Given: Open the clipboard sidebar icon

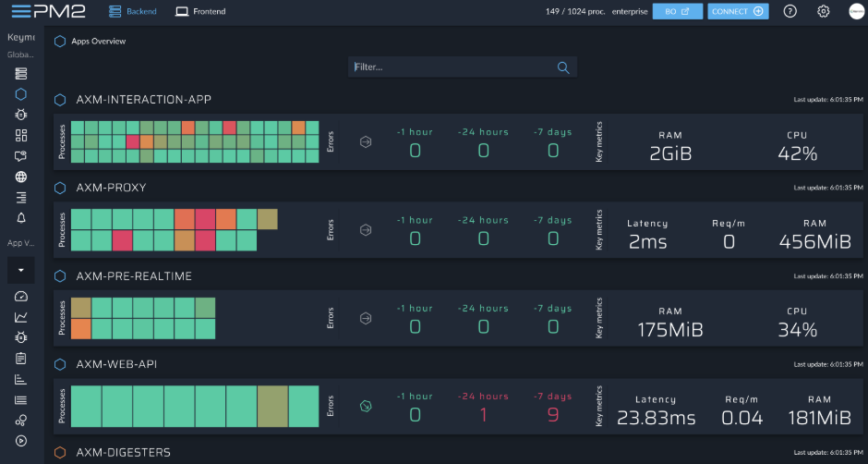Looking at the screenshot, I should (x=21, y=359).
